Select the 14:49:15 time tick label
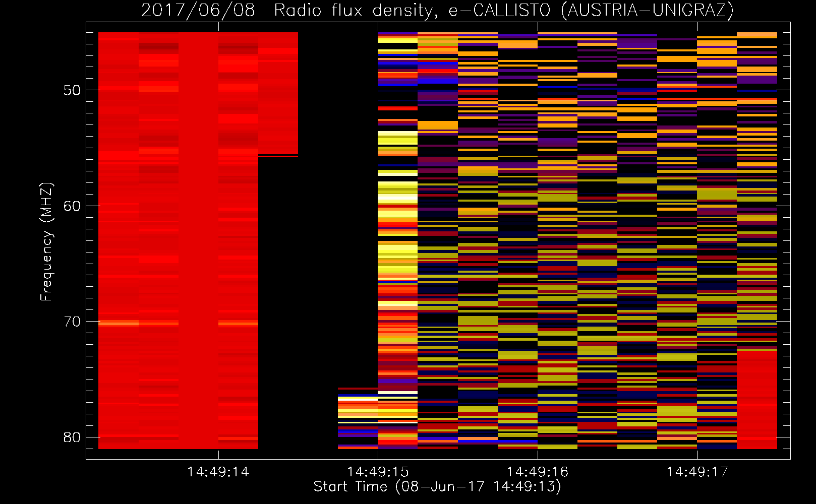Viewport: 816px width, 504px height. 378,472
